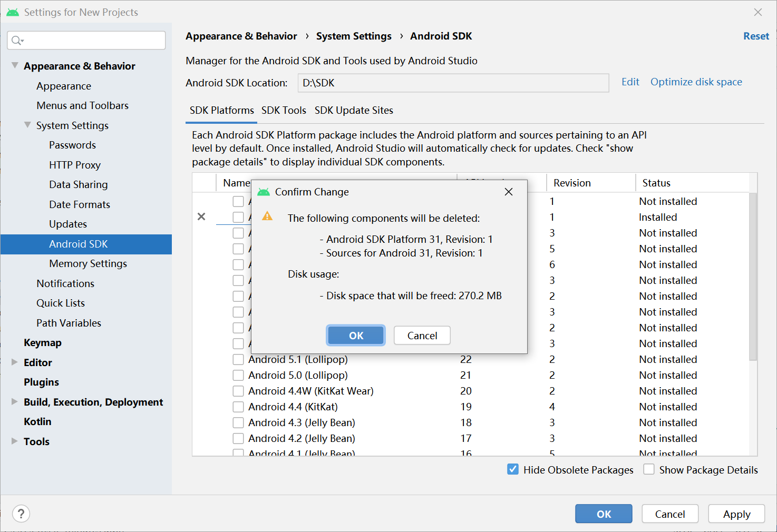Screen dimensions: 777x532
Task: Check the Android 4.2 (Jelly Bean) checkbox
Action: (238, 438)
